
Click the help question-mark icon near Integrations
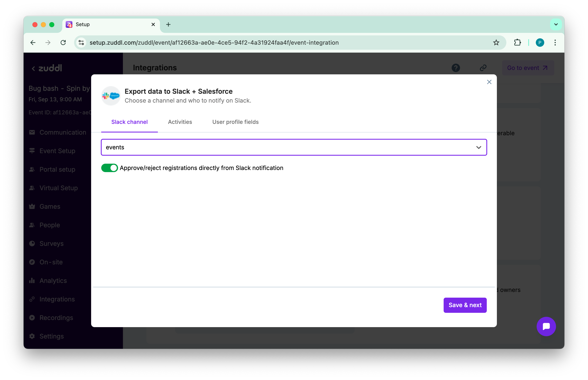pos(456,68)
